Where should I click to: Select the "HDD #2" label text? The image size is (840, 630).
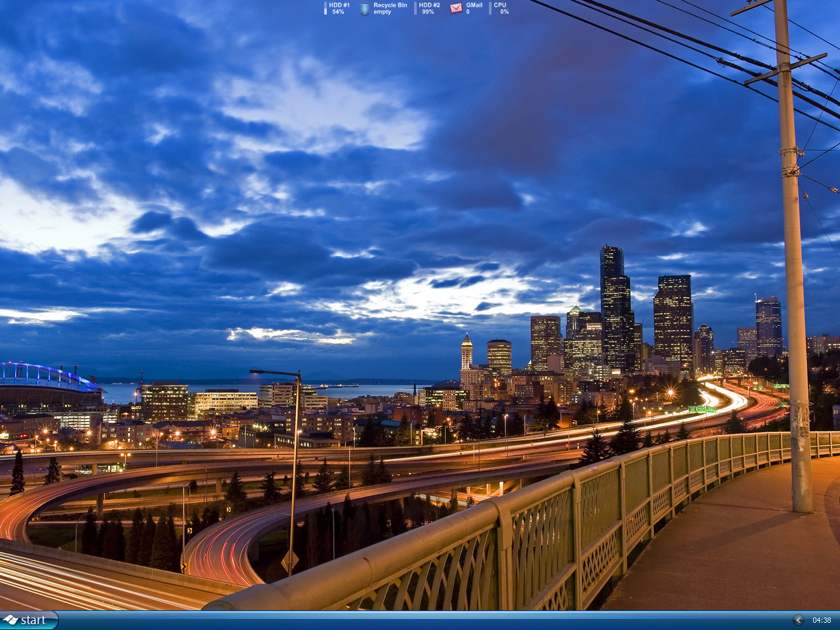[430, 5]
